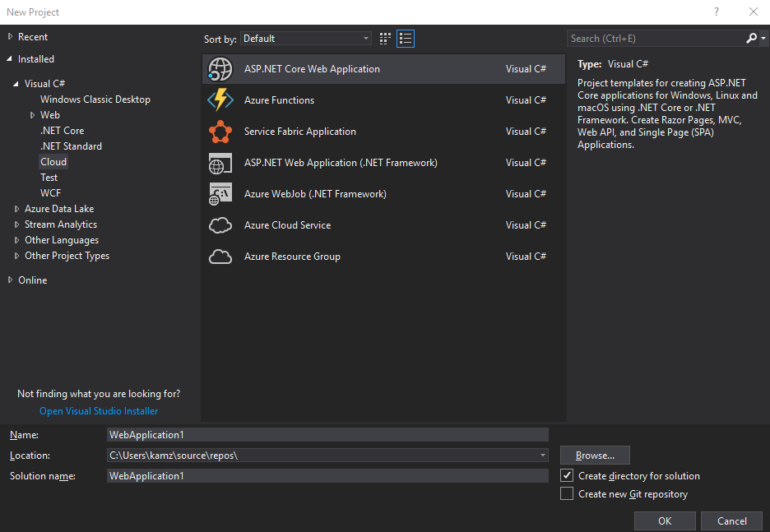Select Windows Classic Desktop category

coord(95,99)
